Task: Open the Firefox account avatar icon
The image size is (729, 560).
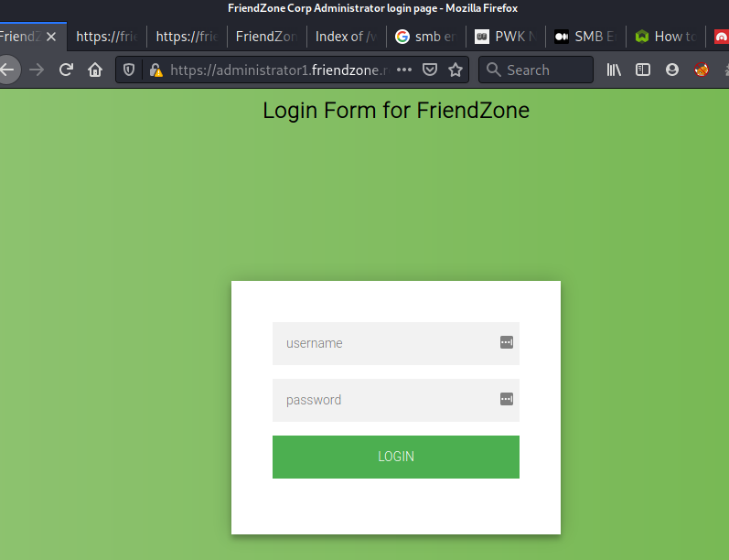Action: click(x=671, y=70)
